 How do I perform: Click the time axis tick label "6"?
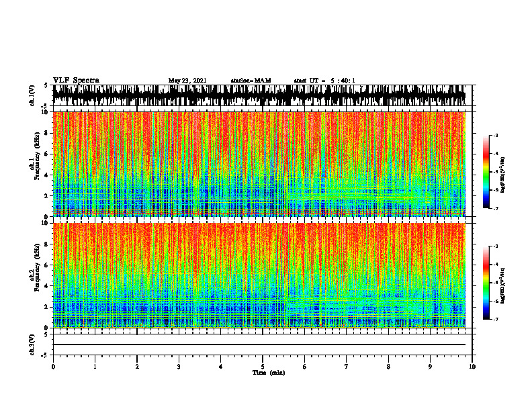coord(305,367)
